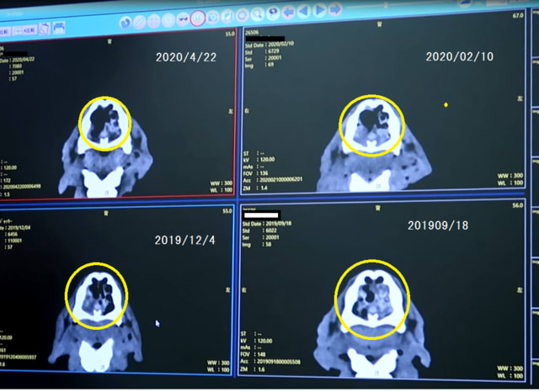The width and height of the screenshot is (539, 392).
Task: Select the line measurement ruler tool
Action: (x=139, y=22)
